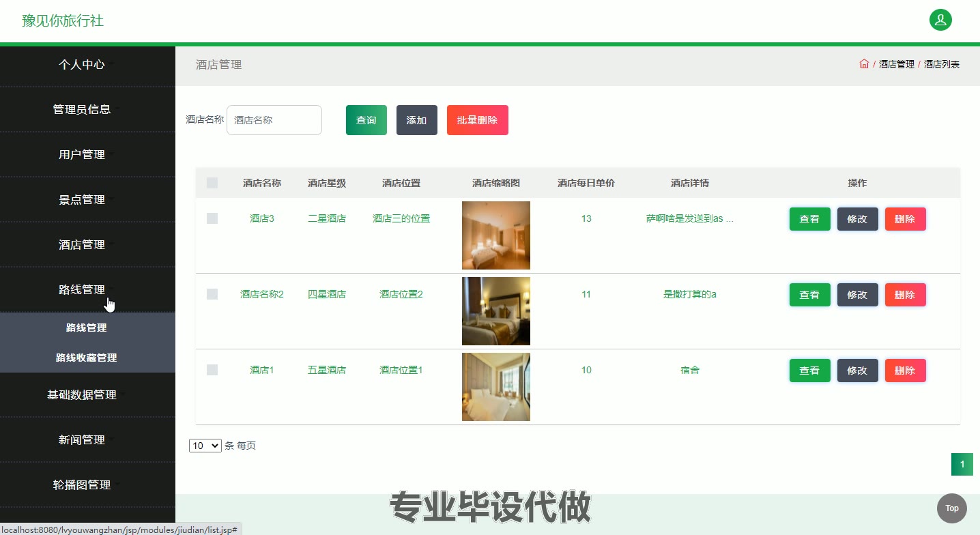The image size is (980, 535).
Task: Click the detail cell 是撒打算的a
Action: click(690, 294)
